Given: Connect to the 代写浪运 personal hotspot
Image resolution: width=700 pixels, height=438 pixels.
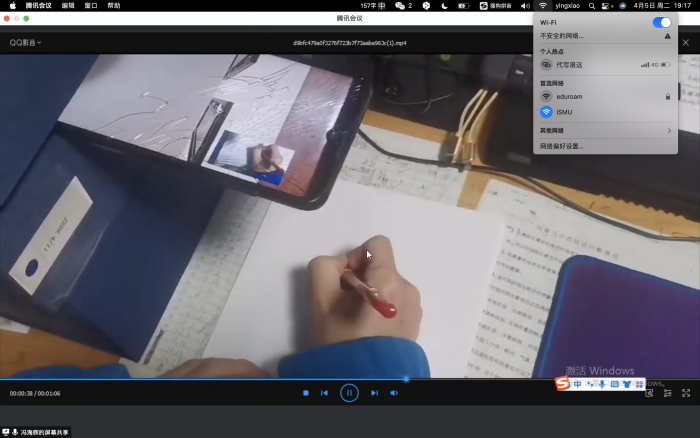Looking at the screenshot, I should pyautogui.click(x=605, y=65).
